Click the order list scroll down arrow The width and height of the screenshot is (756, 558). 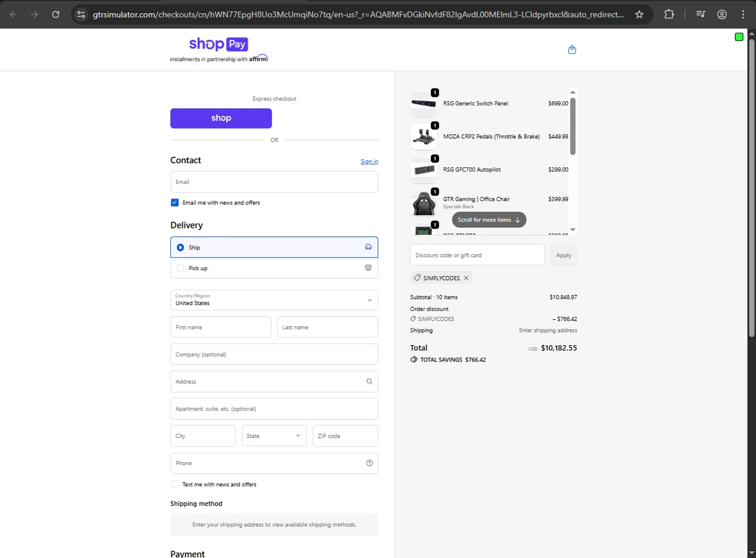pos(573,229)
